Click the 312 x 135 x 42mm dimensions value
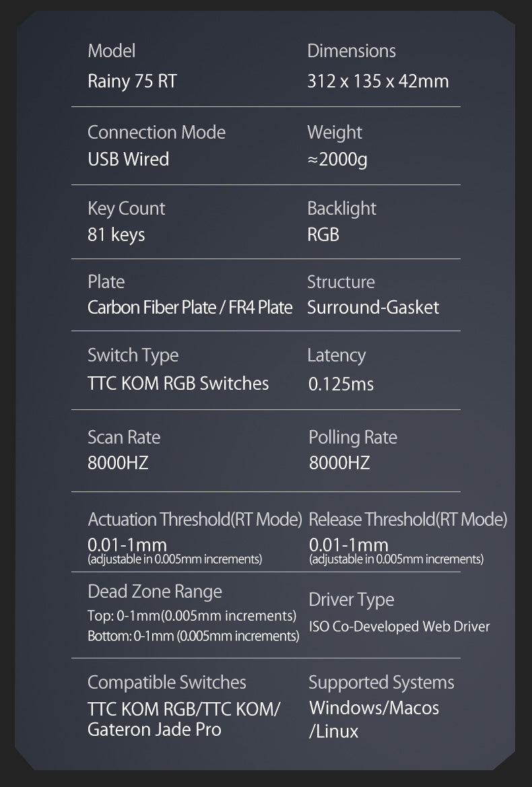The height and width of the screenshot is (787, 532). tap(378, 81)
